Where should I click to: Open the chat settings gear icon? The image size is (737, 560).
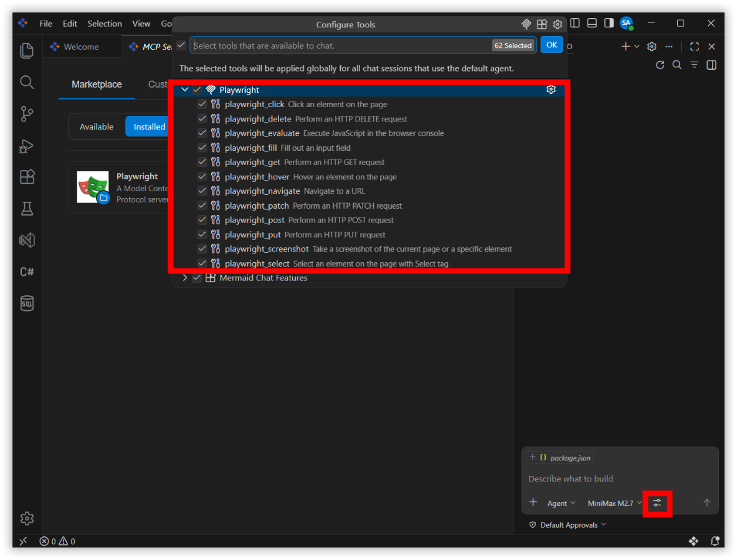click(x=652, y=47)
